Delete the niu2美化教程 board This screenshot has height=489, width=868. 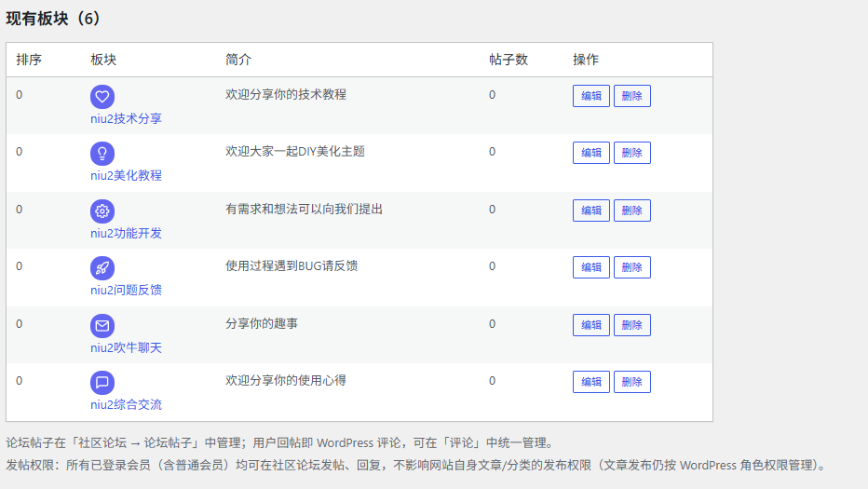(632, 153)
